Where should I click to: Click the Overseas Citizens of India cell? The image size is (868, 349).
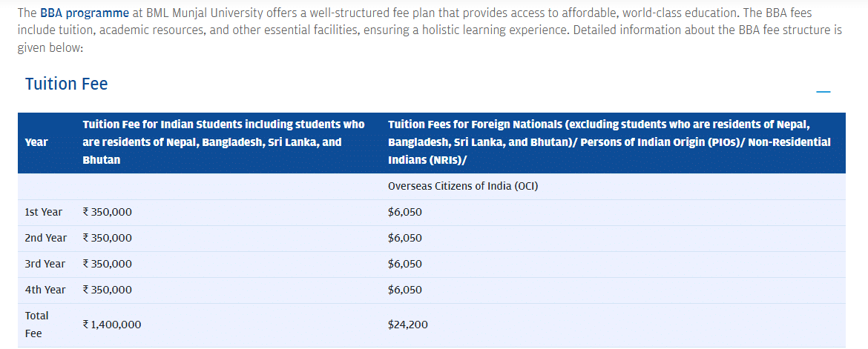tap(463, 186)
